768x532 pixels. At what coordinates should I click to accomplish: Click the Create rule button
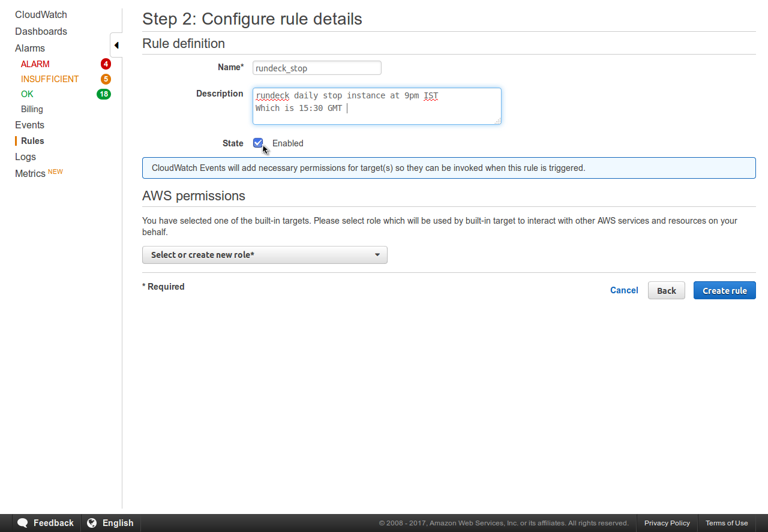pos(725,290)
